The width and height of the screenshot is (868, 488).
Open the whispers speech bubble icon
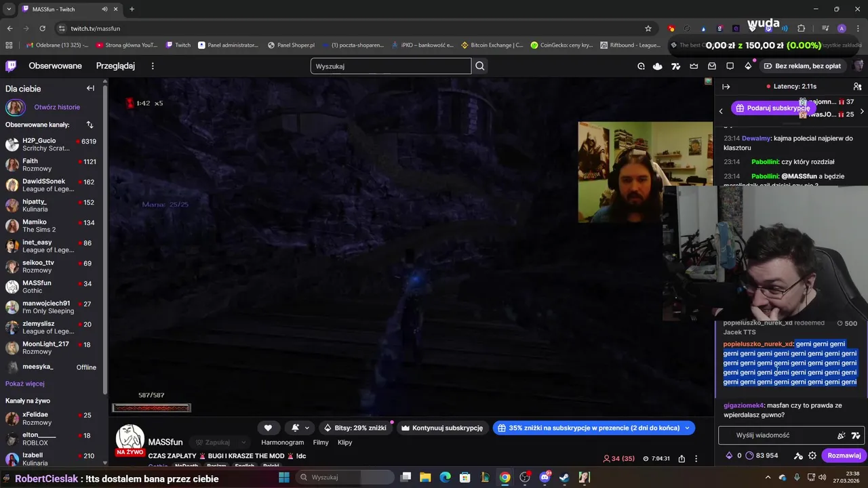(x=730, y=66)
